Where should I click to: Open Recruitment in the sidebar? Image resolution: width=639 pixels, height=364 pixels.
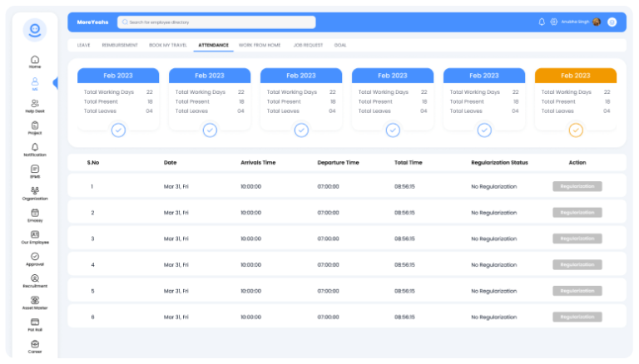(x=35, y=280)
